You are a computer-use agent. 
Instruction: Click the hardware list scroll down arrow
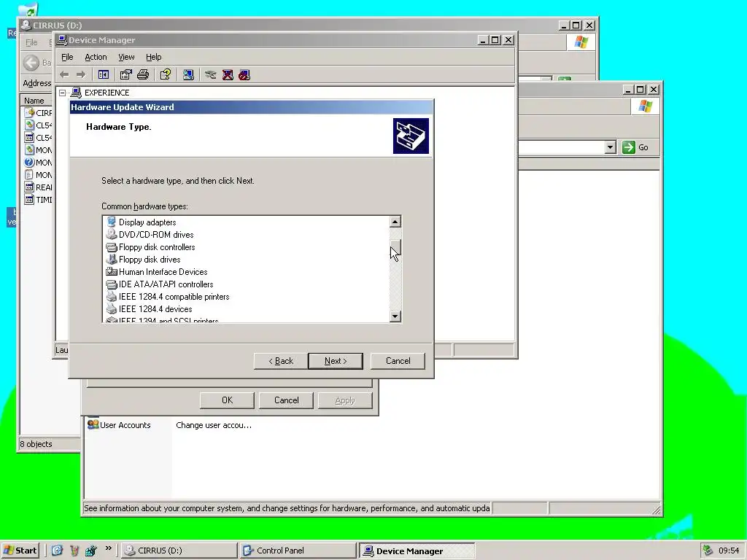tap(395, 316)
